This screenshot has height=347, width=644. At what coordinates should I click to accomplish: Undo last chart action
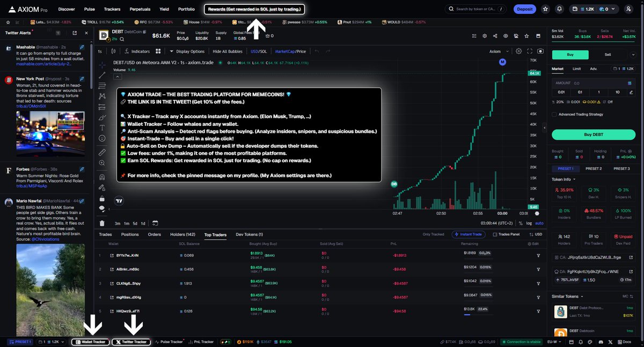[317, 51]
